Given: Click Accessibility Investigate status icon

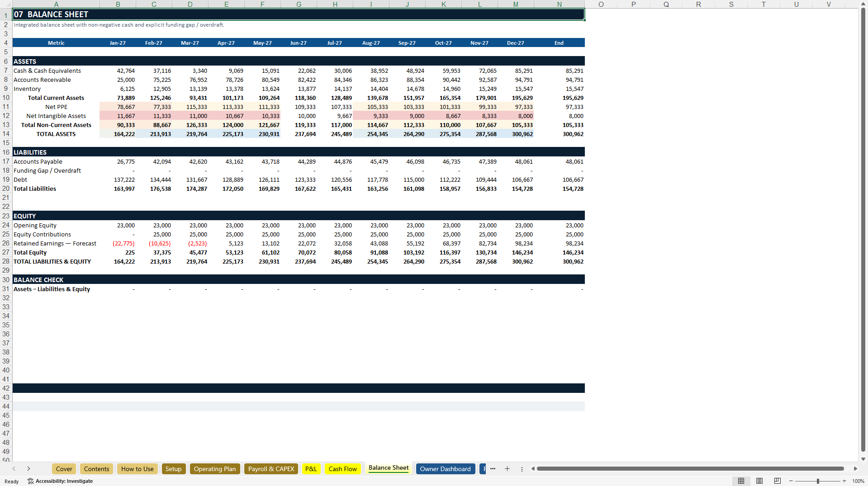Looking at the screenshot, I should click(x=31, y=481).
